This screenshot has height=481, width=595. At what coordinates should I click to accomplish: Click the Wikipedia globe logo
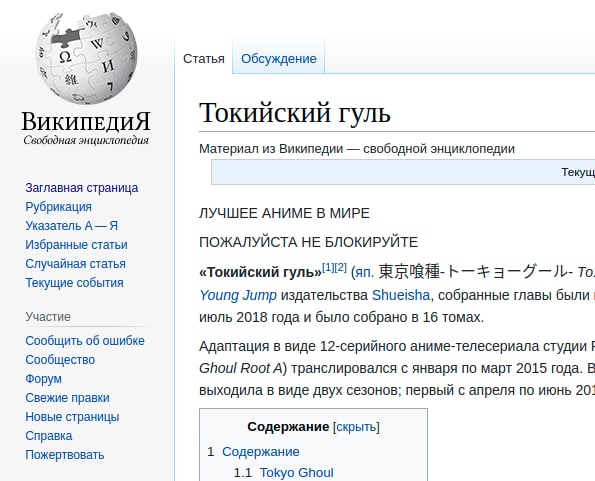click(87, 58)
